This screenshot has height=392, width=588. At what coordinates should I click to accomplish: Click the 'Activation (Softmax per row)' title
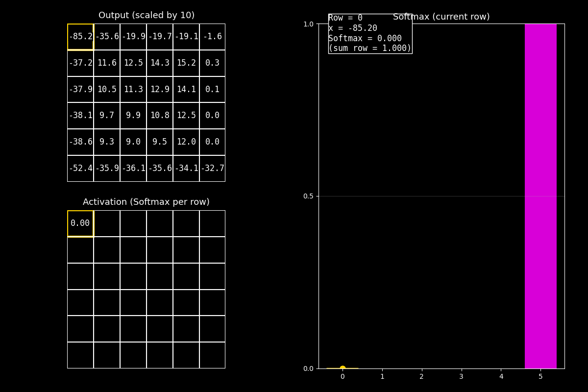click(146, 202)
